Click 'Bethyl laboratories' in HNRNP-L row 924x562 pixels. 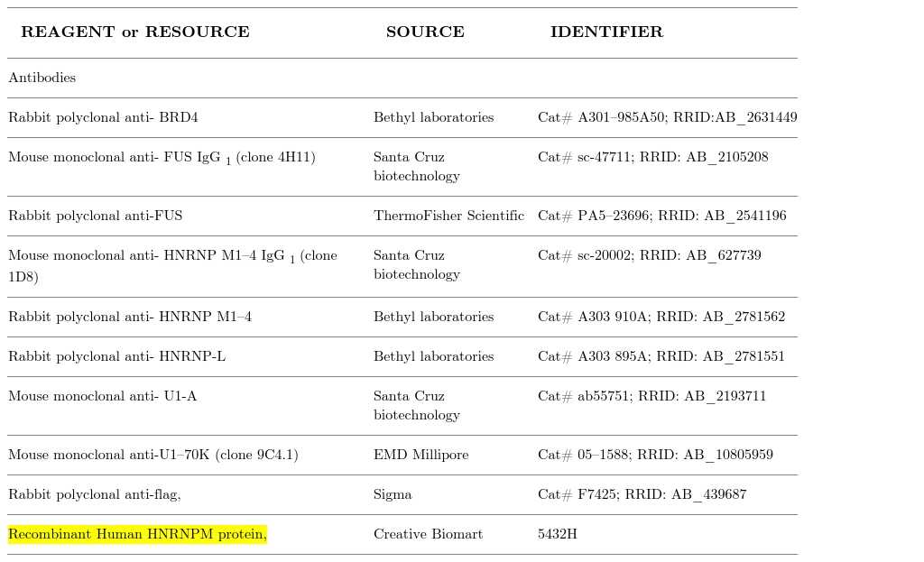[x=434, y=355]
